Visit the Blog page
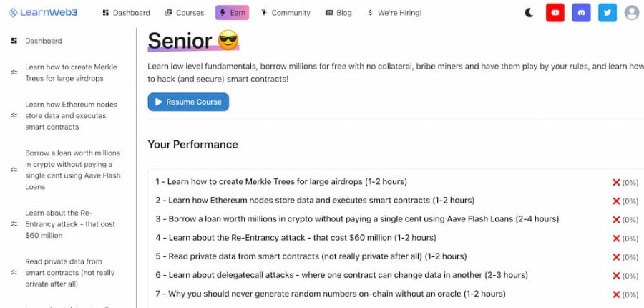The image size is (644, 308). 338,12
